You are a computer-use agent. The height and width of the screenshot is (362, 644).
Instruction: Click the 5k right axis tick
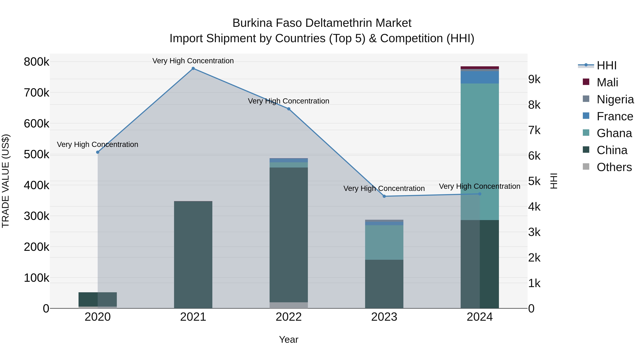coord(534,181)
